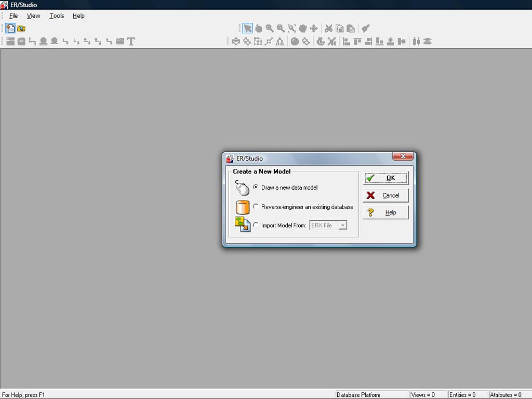
Task: Click the zoom-to-region magnifier icon
Action: [291, 29]
